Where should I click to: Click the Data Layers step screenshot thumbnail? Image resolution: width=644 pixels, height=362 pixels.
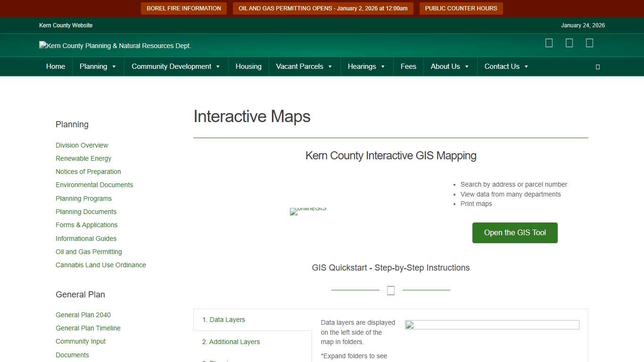492,325
